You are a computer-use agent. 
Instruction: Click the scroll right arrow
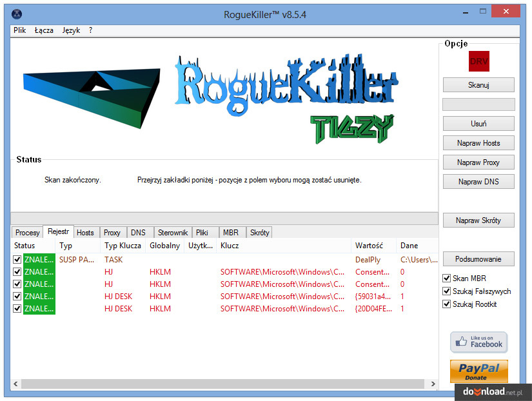[433, 384]
